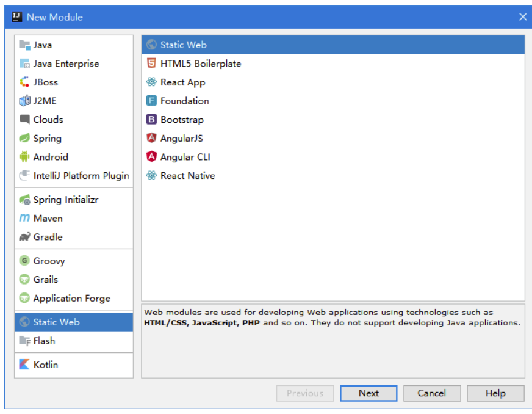This screenshot has height=414, width=532.
Task: Click the Spring Initializr icon
Action: (x=24, y=200)
